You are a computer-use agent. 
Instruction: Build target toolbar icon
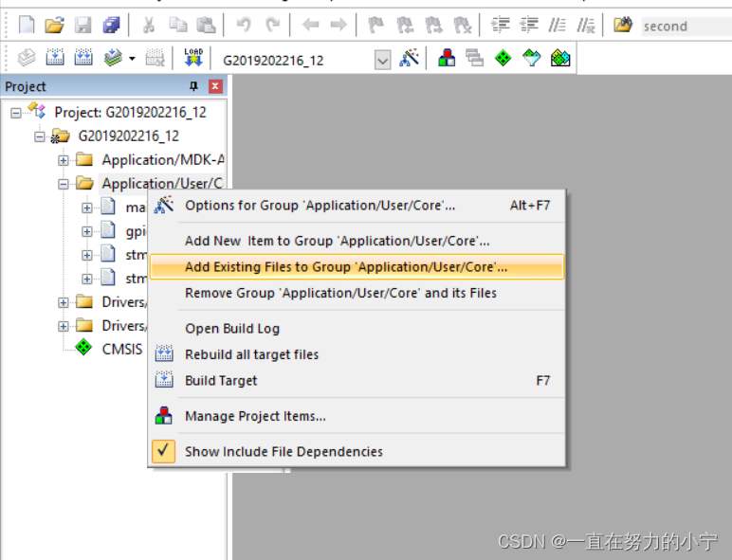[x=55, y=59]
